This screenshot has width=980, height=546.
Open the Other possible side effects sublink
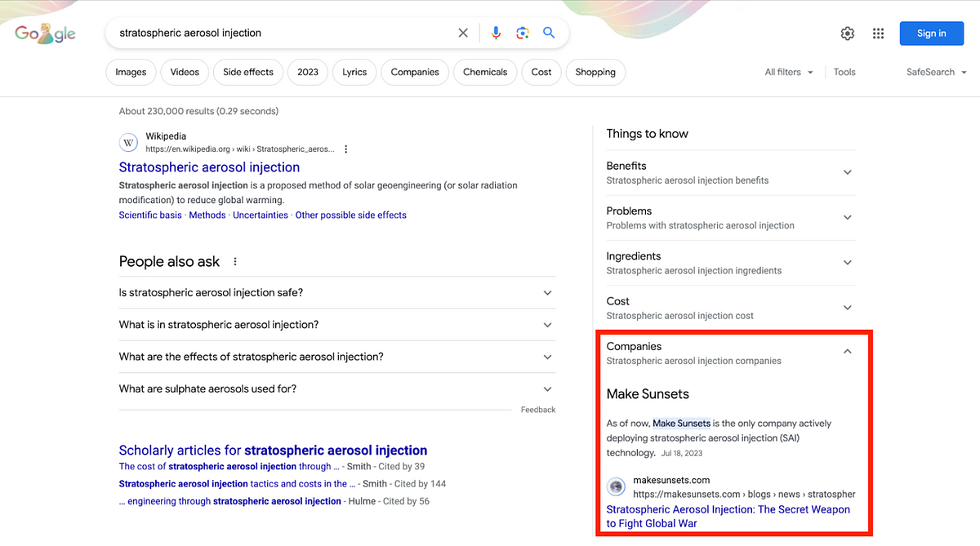pyautogui.click(x=350, y=215)
